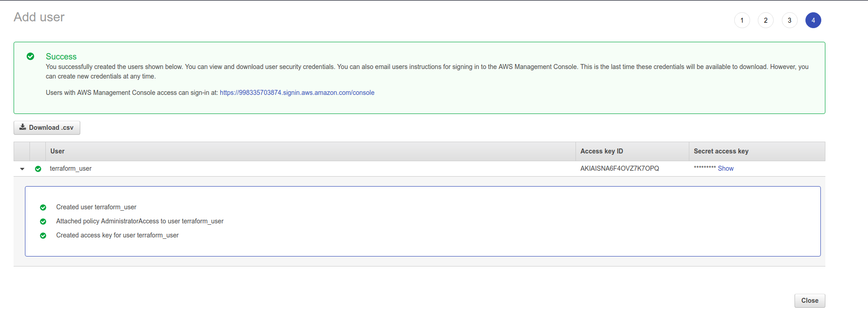This screenshot has height=311, width=868.
Task: Click the download icon on the .csv button
Action: (x=23, y=127)
